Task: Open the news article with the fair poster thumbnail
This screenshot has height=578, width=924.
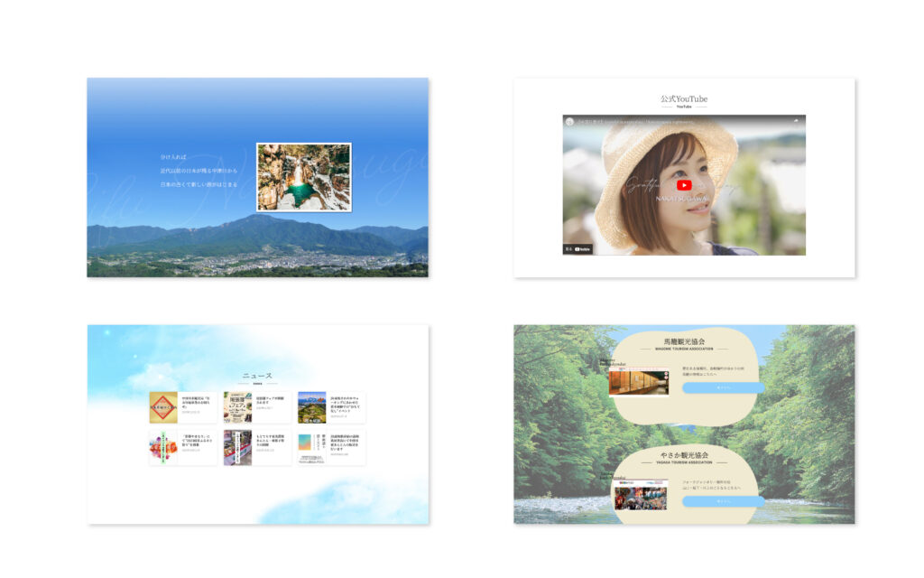Action: pos(237,407)
